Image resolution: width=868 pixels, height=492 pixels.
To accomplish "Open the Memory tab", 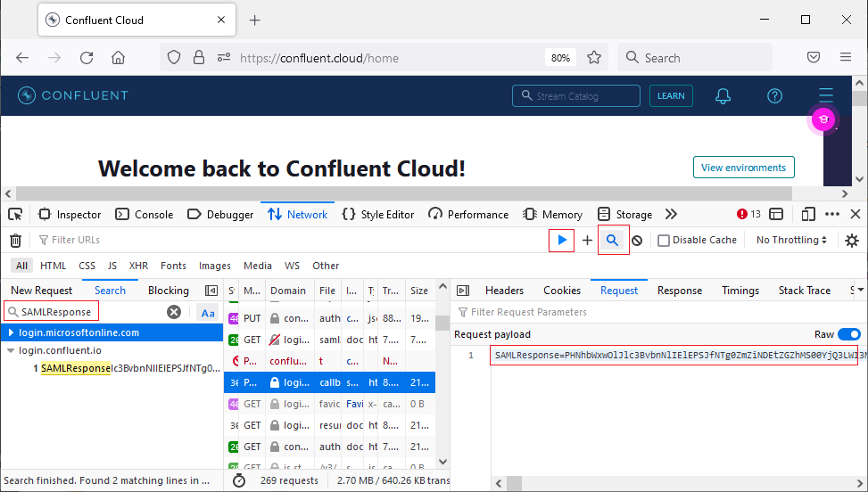I will (552, 215).
